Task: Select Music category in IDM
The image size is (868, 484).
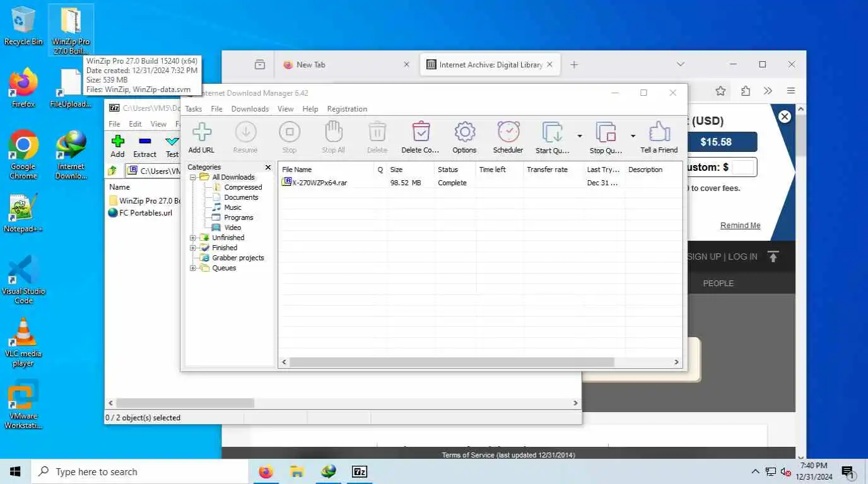Action: [x=233, y=207]
